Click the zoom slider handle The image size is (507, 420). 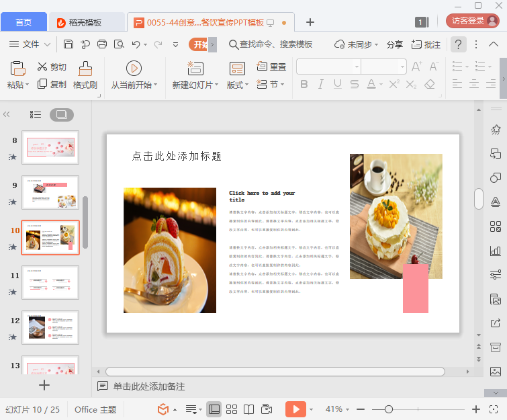pos(389,409)
